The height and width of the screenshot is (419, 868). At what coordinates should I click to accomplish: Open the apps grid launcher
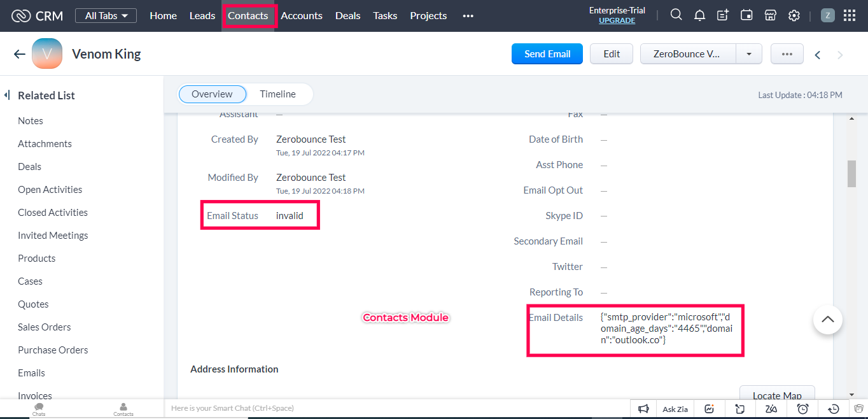[849, 15]
